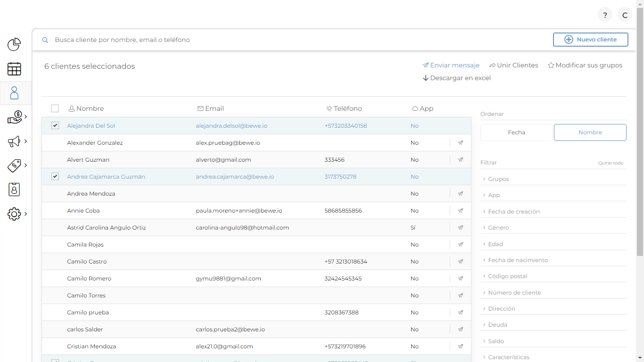Screen dimensions: 644x362
Task: Click Cristian Mendoza name
Action: (x=91, y=346)
